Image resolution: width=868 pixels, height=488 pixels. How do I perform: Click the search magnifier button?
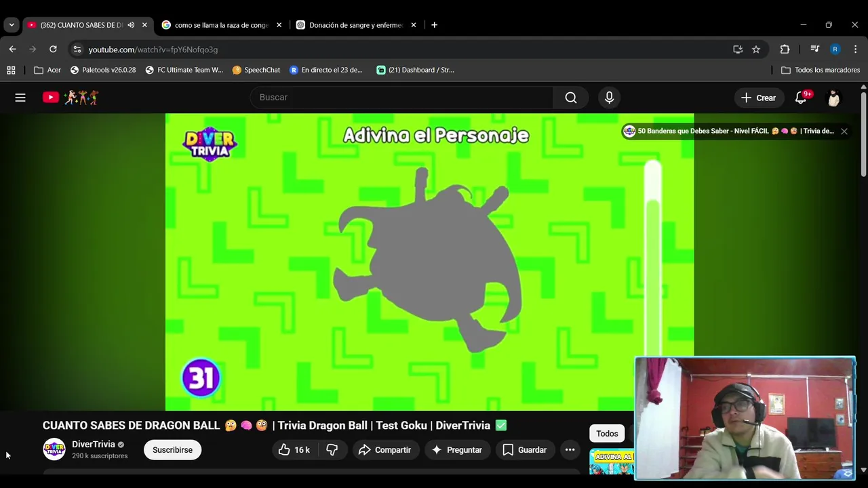(x=571, y=98)
